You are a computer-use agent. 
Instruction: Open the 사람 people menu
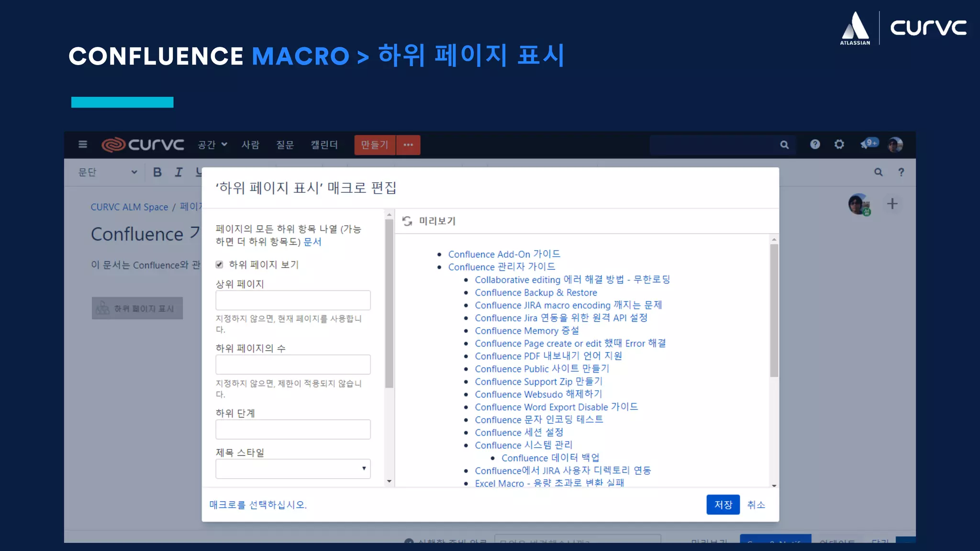[250, 144]
